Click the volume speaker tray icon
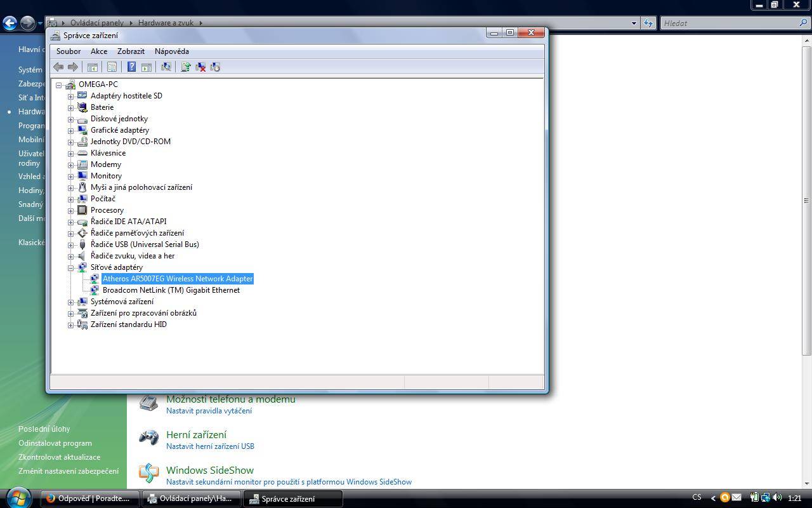This screenshot has width=812, height=508. pos(777,498)
